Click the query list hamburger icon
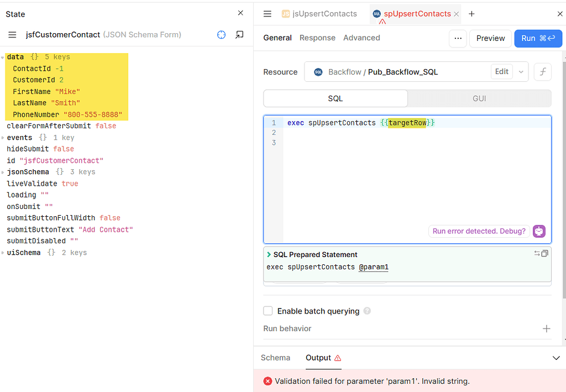This screenshot has width=566, height=392. [268, 14]
